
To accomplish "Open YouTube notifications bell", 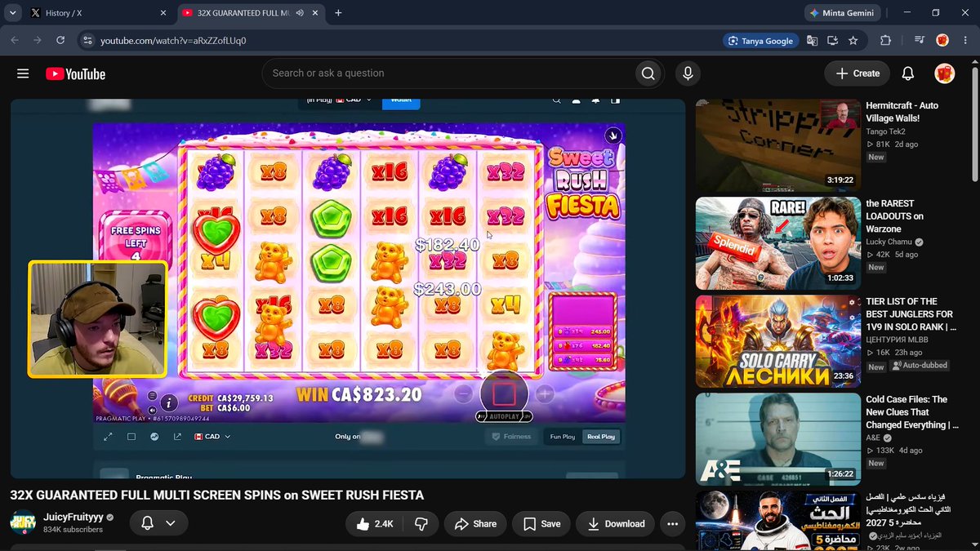I will tap(907, 73).
